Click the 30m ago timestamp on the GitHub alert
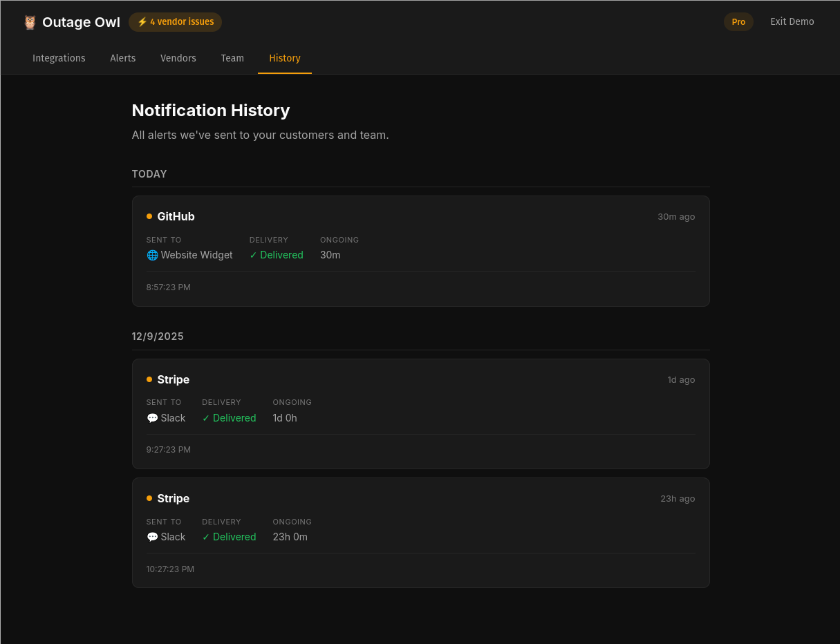The image size is (840, 644). pos(676,216)
